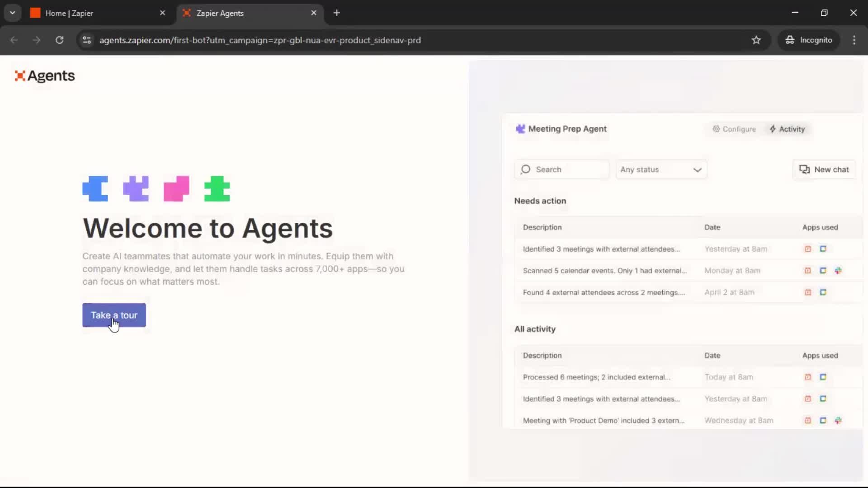Close the Home | Zapier tab
Screen dimensions: 868x488
pyautogui.click(x=162, y=13)
